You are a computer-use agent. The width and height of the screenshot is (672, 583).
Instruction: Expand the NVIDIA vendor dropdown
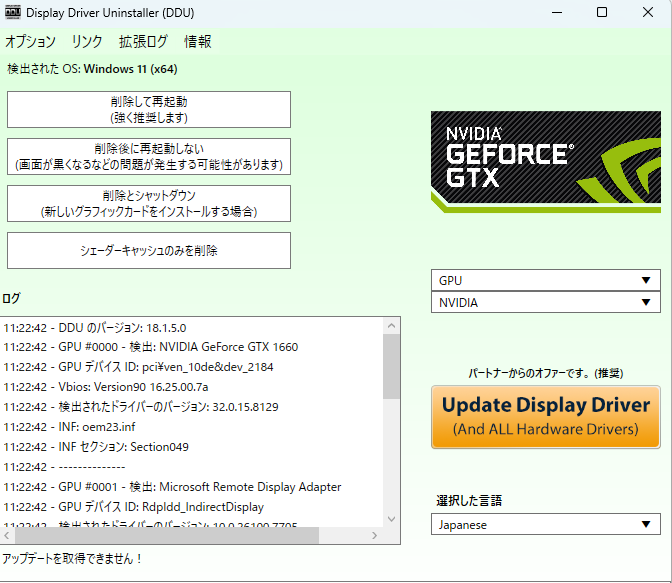[546, 302]
